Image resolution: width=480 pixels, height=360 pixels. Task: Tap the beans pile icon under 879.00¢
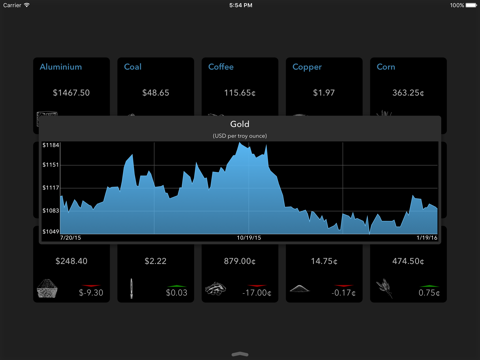tap(215, 289)
